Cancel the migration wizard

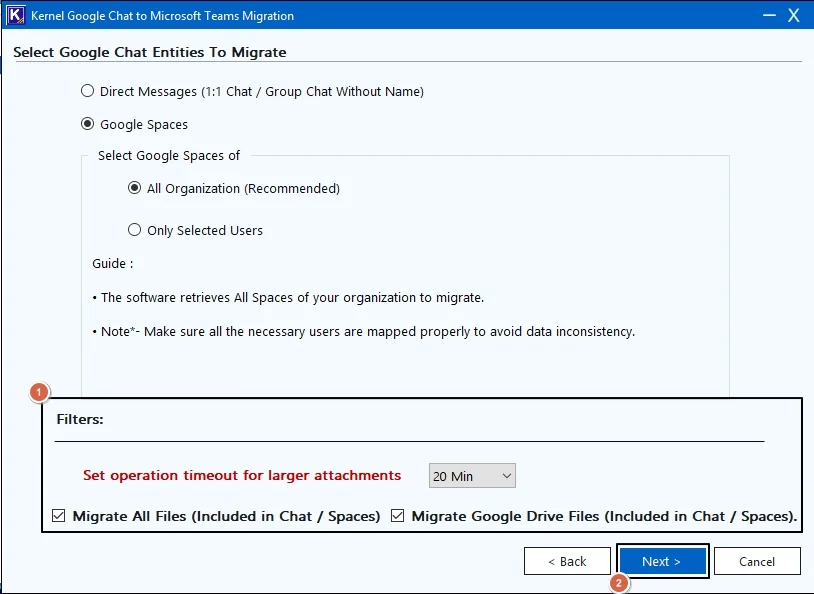tap(757, 561)
